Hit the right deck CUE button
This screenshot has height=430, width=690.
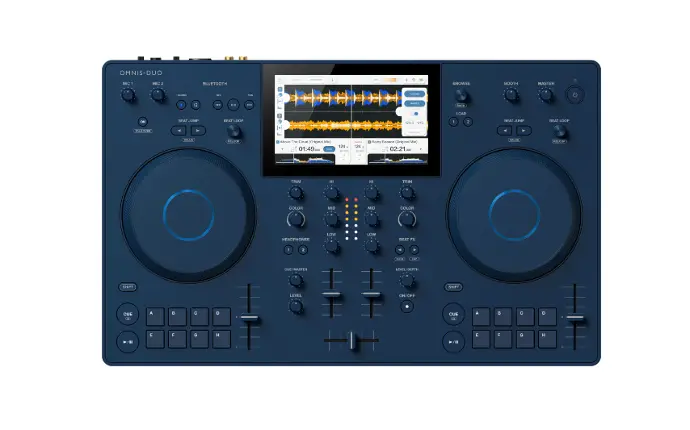[453, 314]
